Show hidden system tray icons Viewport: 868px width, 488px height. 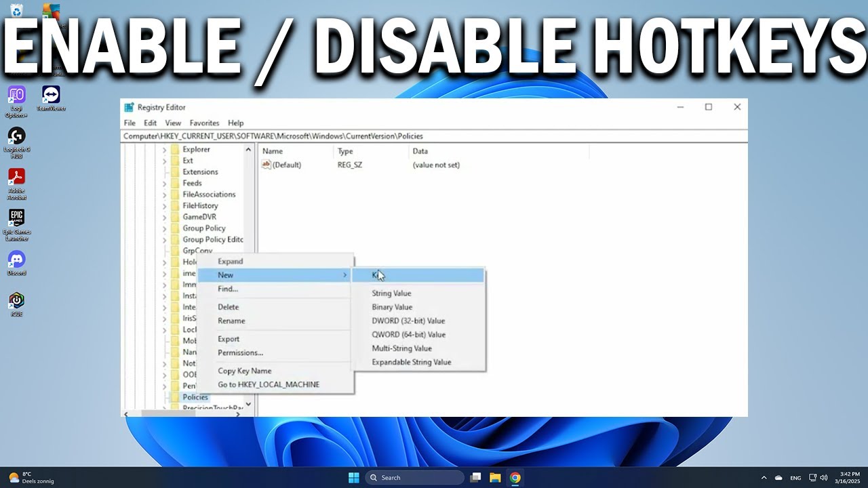764,478
